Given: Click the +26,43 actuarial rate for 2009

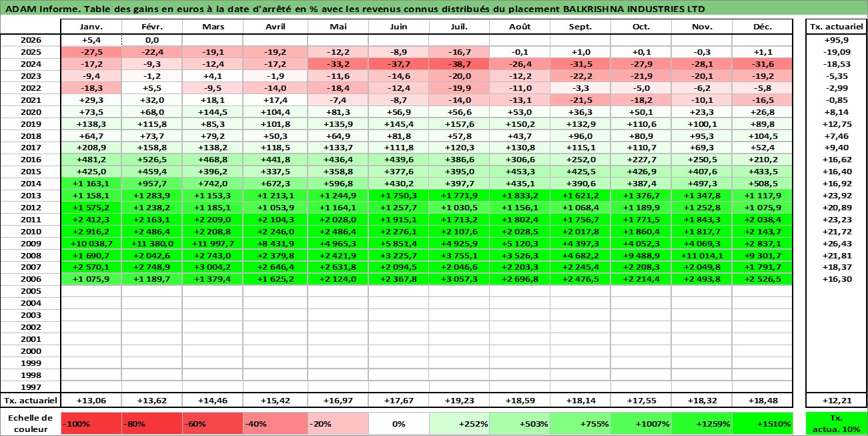Looking at the screenshot, I should pos(837,244).
